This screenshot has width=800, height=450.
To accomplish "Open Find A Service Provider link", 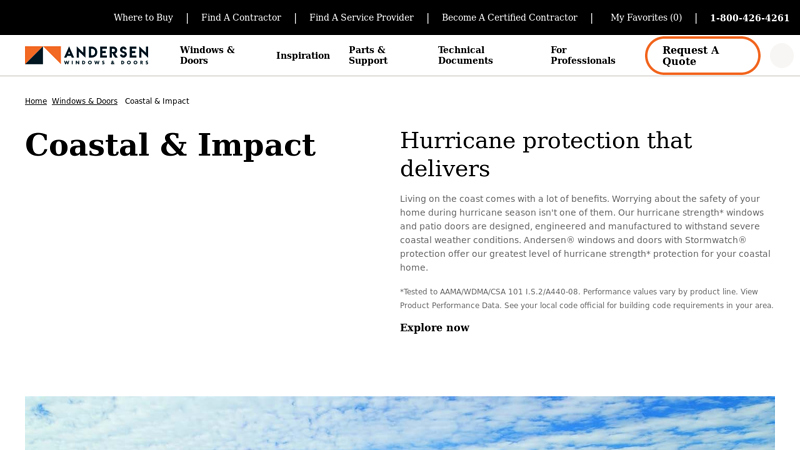I will [361, 17].
